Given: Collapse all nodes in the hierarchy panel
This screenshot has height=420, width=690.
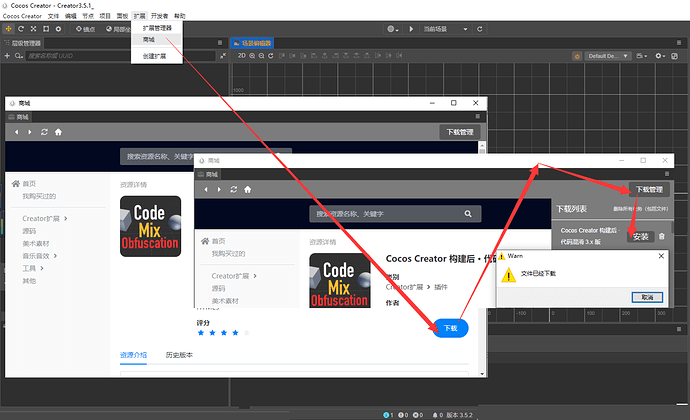Looking at the screenshot, I should [223, 56].
